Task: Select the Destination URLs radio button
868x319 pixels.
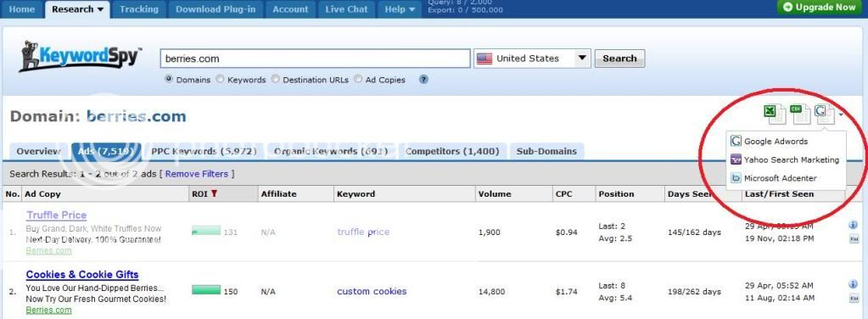Action: pos(276,79)
